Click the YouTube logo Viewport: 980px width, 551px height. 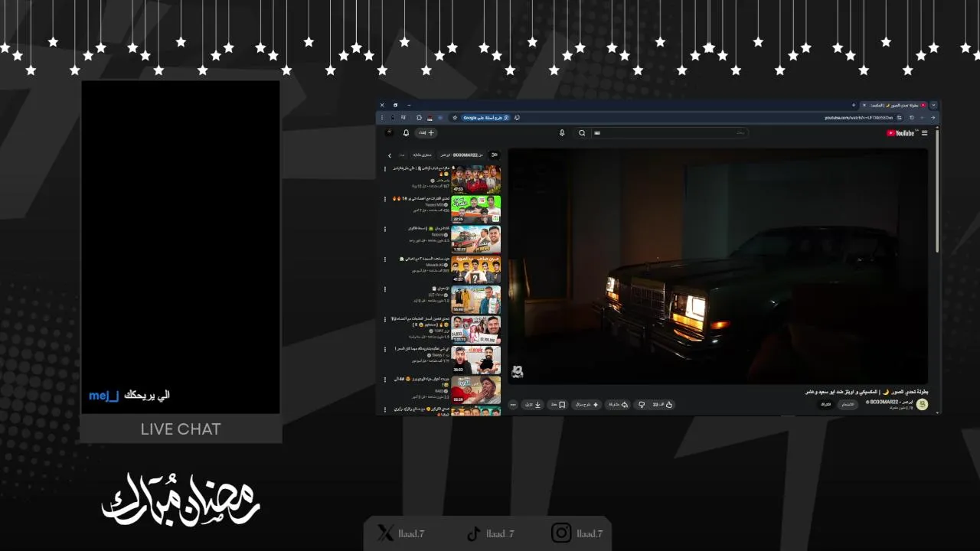pos(900,133)
